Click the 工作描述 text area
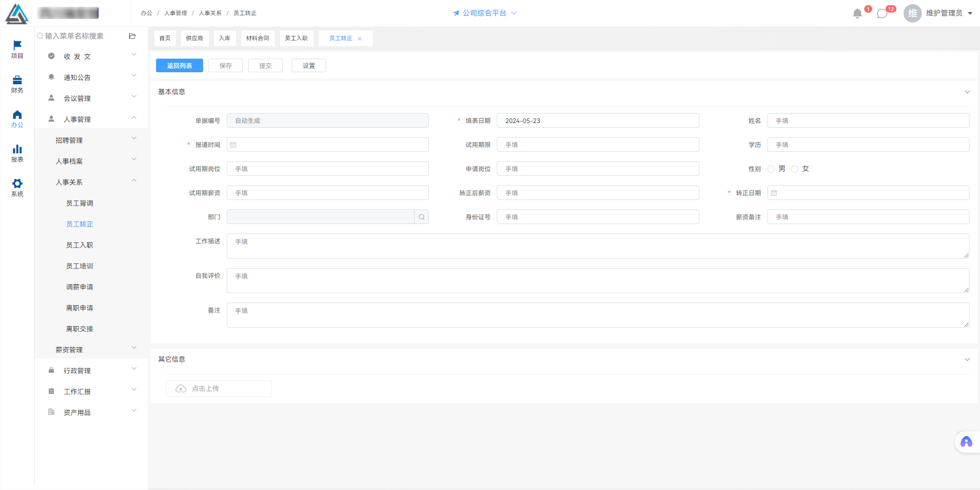This screenshot has height=490, width=980. pyautogui.click(x=598, y=246)
